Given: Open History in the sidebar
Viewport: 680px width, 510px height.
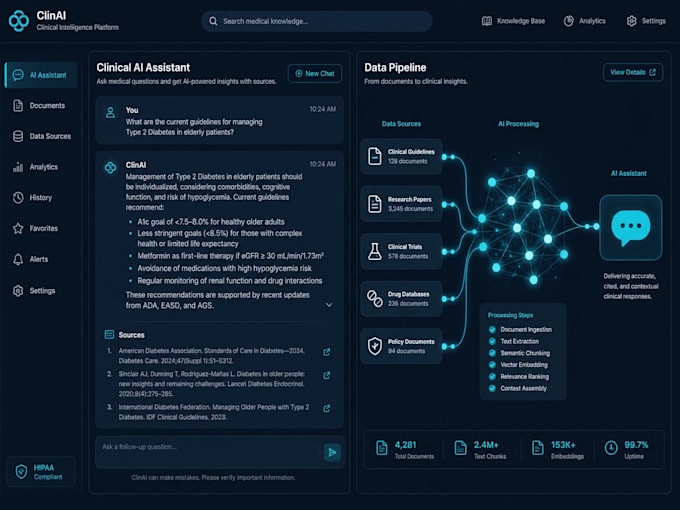Looking at the screenshot, I should pyautogui.click(x=33, y=198).
